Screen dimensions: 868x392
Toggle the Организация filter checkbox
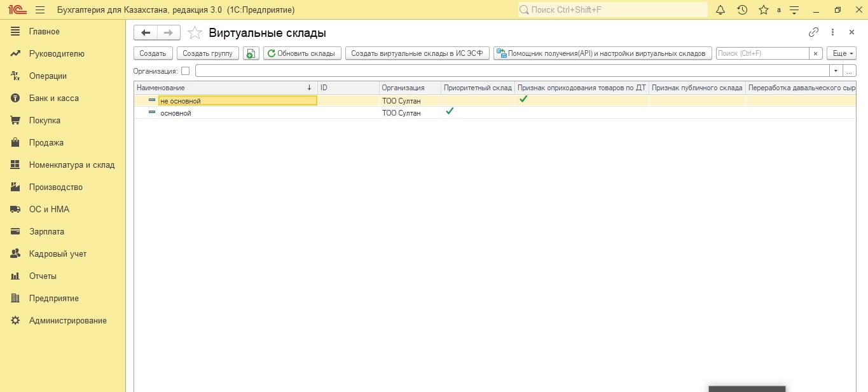(186, 71)
